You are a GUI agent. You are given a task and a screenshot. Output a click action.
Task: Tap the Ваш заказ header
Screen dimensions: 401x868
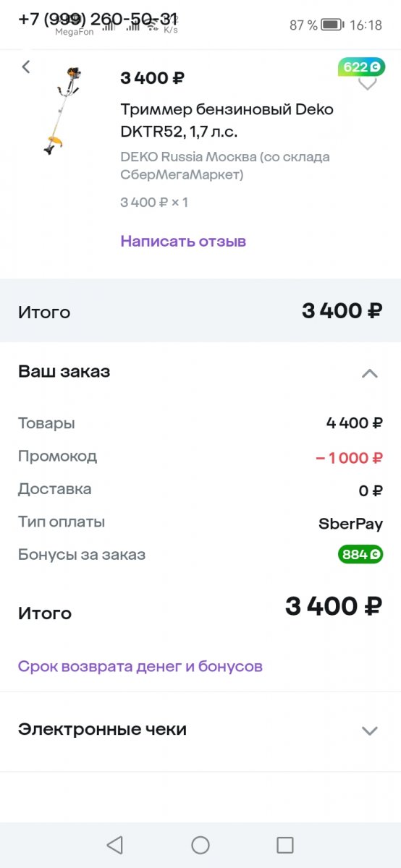tap(64, 372)
